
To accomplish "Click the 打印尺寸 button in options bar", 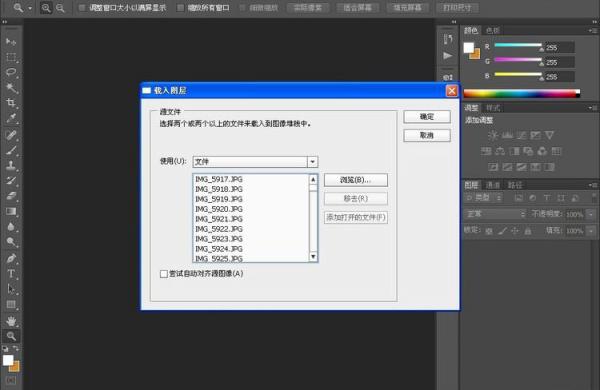I will point(457,8).
